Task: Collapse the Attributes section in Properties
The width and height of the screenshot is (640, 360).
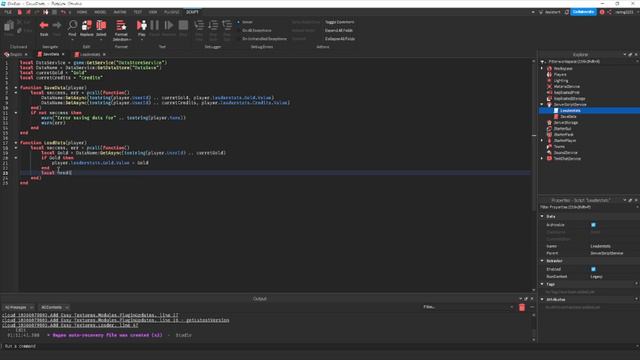Action: click(542, 300)
